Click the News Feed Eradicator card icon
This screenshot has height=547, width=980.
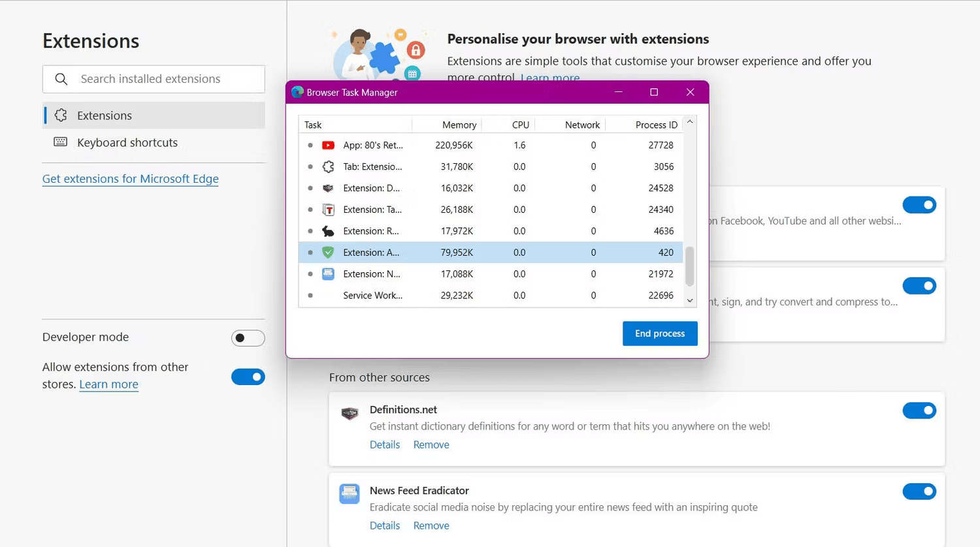(350, 494)
